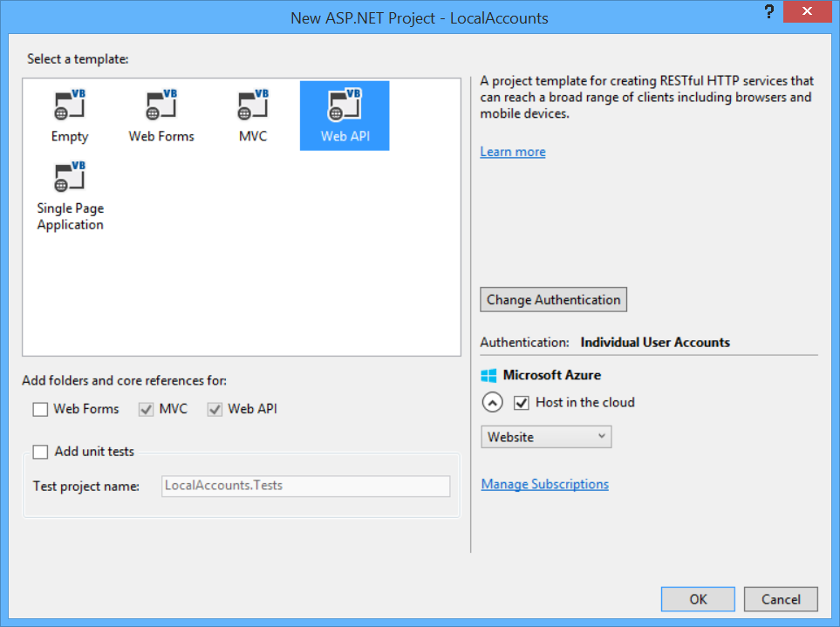Click the Change Authentication button
The width and height of the screenshot is (840, 627).
(x=553, y=300)
